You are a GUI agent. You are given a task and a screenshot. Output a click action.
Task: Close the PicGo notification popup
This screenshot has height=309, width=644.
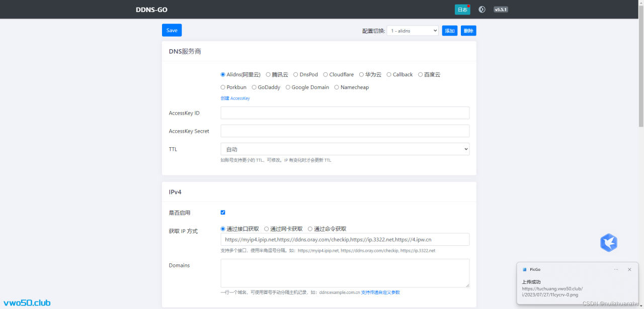(629, 270)
